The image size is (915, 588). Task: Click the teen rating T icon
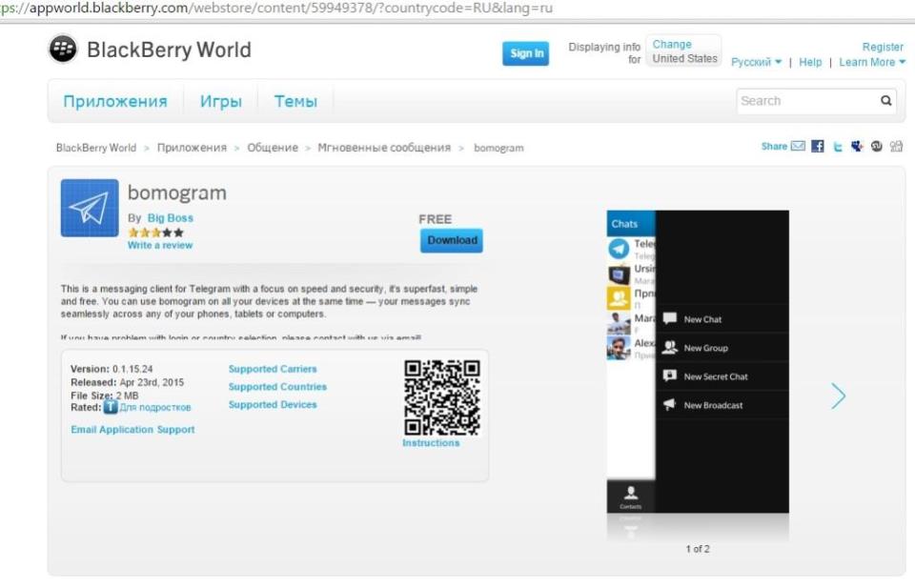(111, 407)
